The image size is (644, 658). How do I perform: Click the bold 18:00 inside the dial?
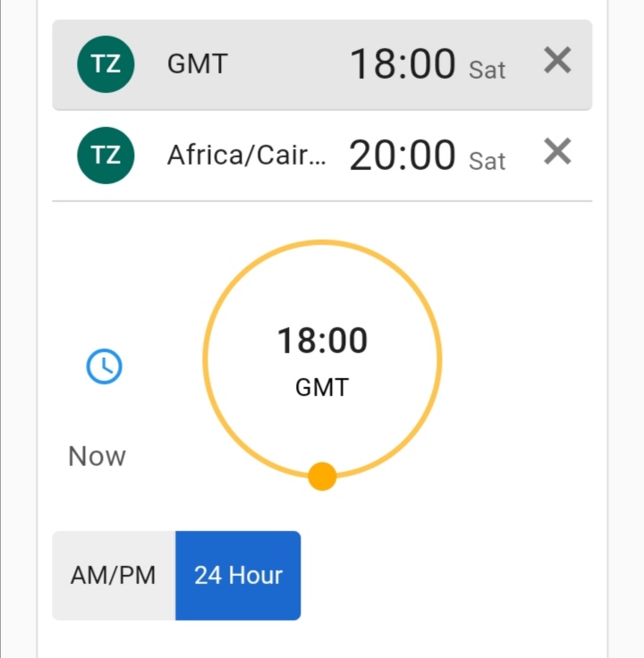322,341
